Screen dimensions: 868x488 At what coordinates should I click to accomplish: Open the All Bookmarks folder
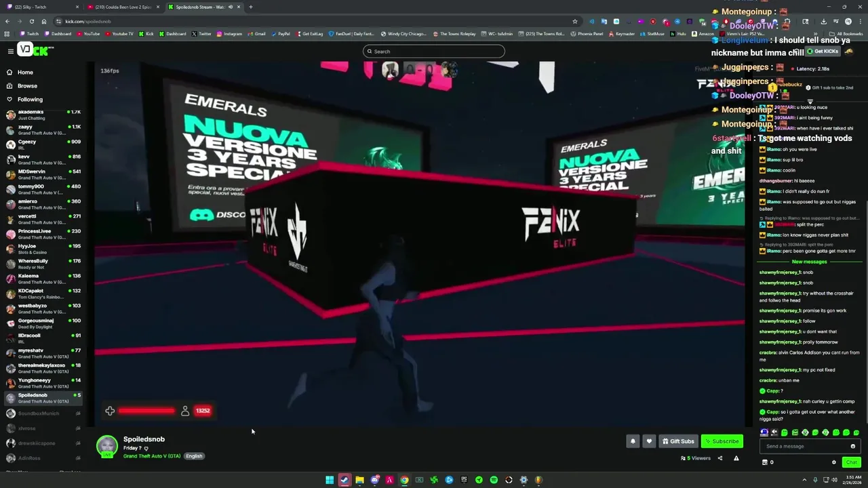(x=846, y=33)
